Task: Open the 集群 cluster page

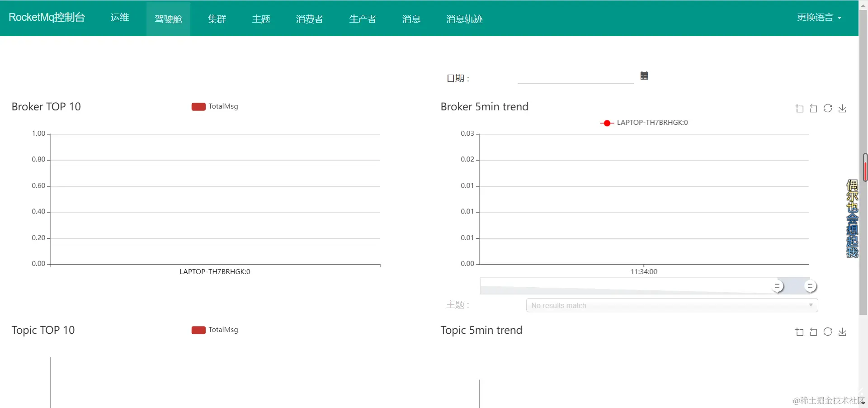Action: pyautogui.click(x=217, y=19)
